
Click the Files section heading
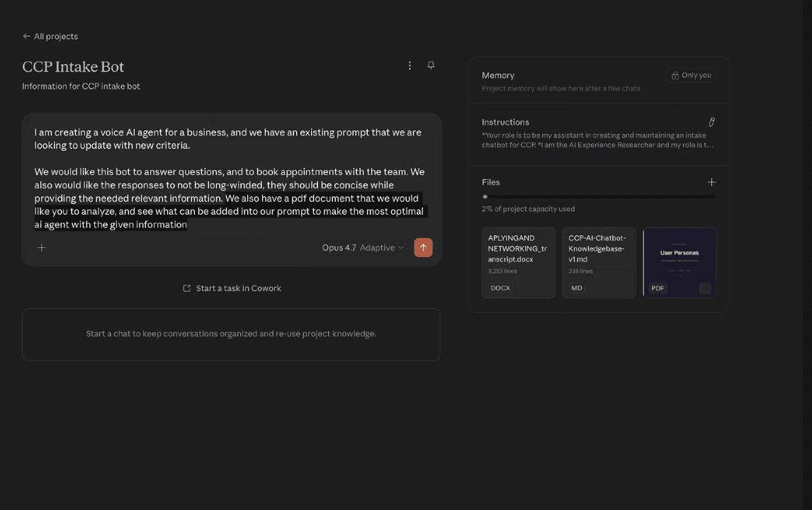coord(491,182)
